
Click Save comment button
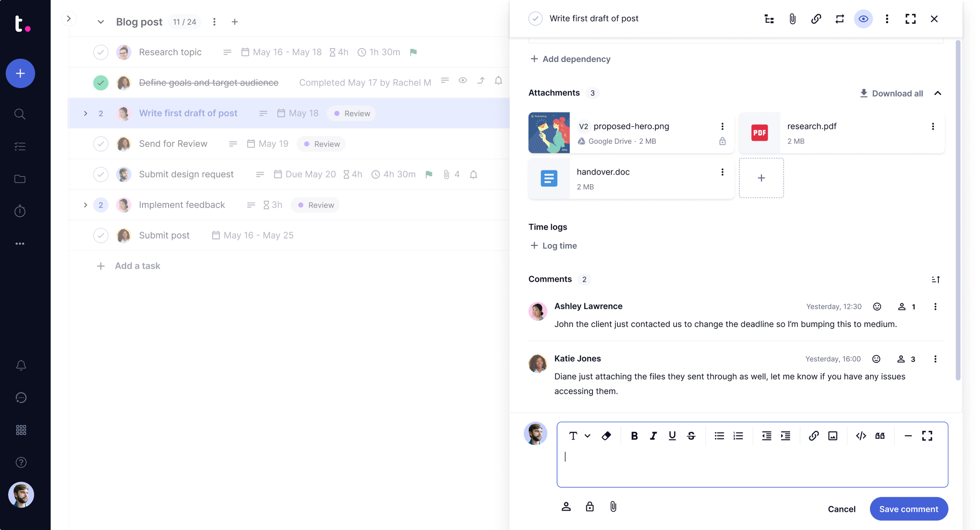point(909,509)
